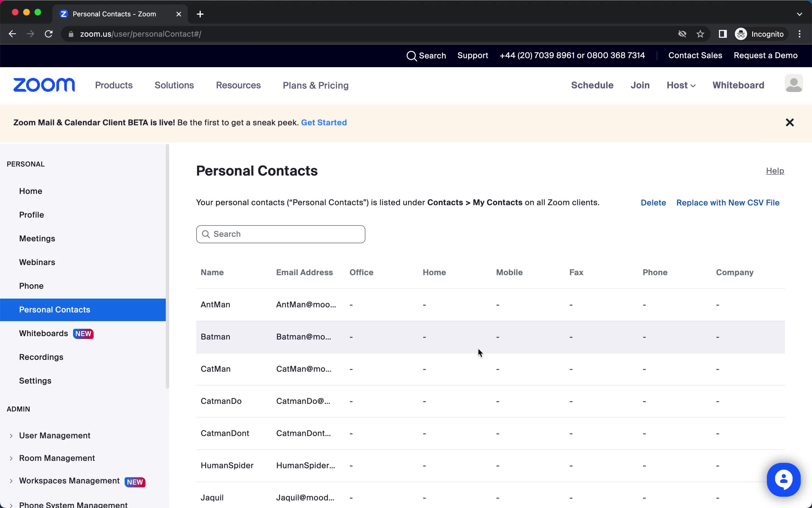
Task: Click the sidebar scrollbar
Action: point(167,266)
